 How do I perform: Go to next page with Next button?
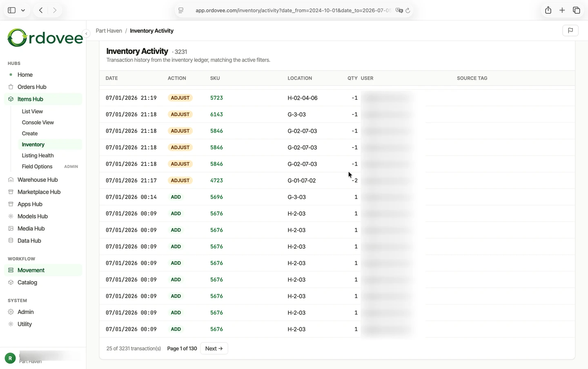click(x=214, y=349)
